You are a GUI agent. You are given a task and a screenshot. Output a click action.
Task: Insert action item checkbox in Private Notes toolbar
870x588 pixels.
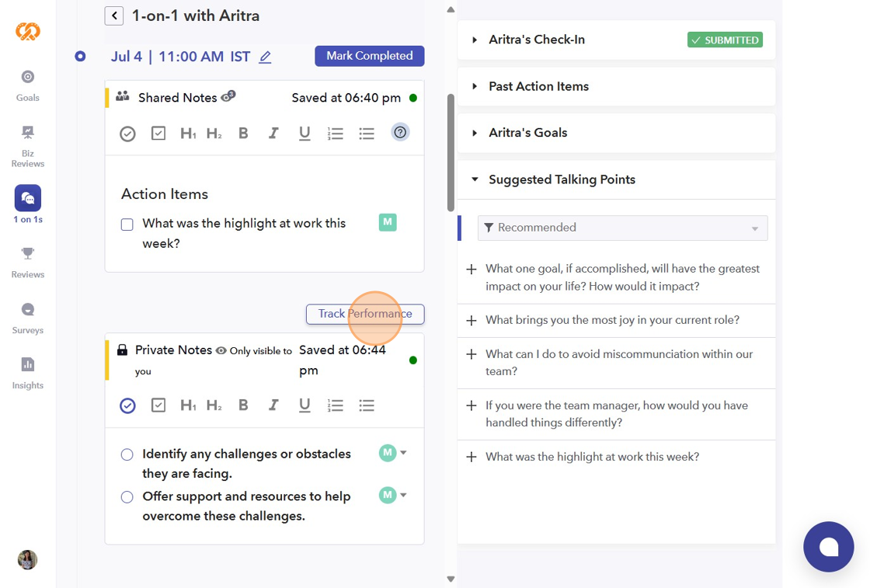pos(158,405)
